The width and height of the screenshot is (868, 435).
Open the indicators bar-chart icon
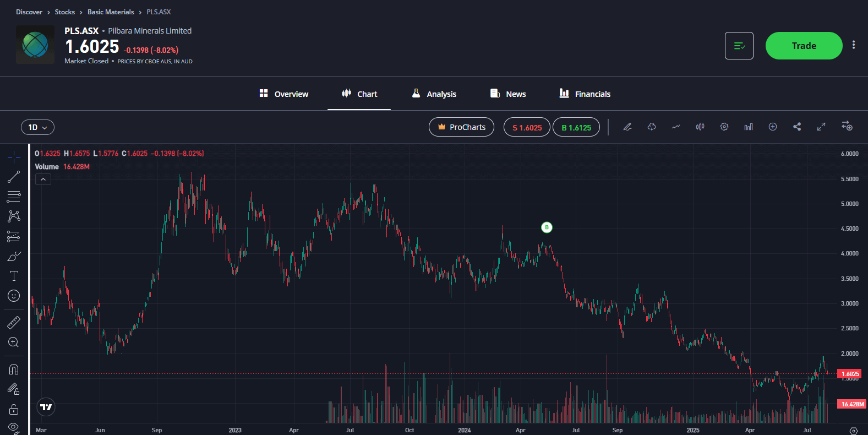(x=749, y=127)
